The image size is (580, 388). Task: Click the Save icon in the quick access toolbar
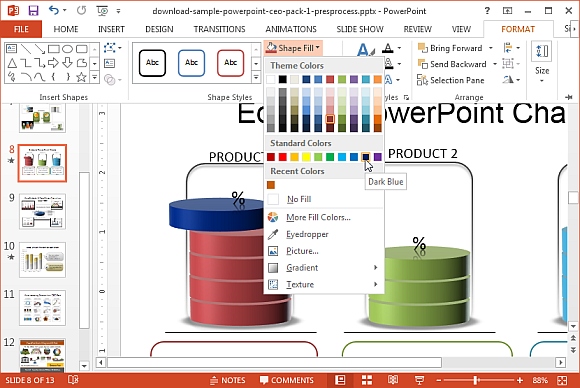(x=33, y=11)
